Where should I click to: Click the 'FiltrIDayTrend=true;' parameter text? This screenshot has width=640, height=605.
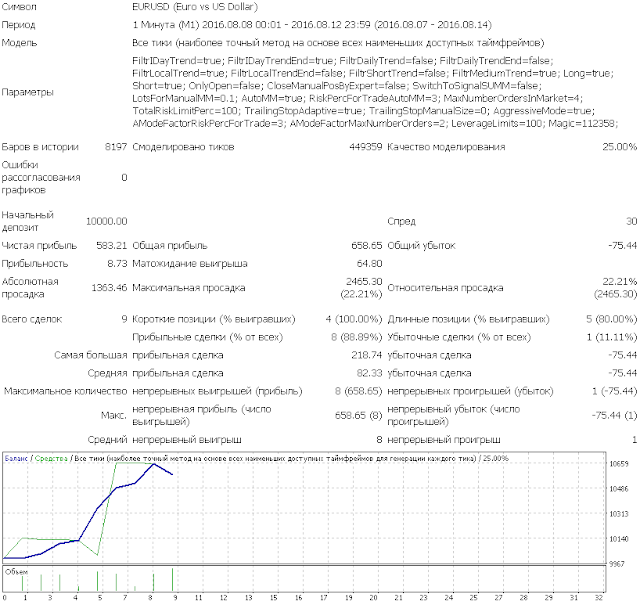(178, 61)
